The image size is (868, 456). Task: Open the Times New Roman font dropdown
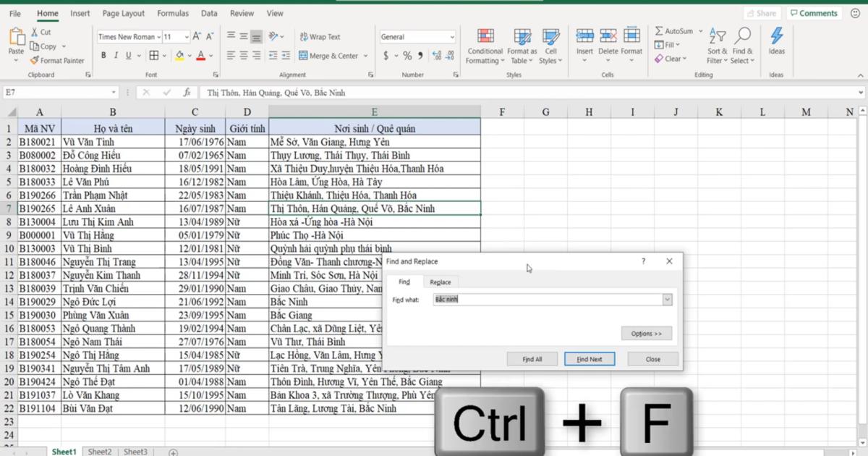pyautogui.click(x=158, y=37)
